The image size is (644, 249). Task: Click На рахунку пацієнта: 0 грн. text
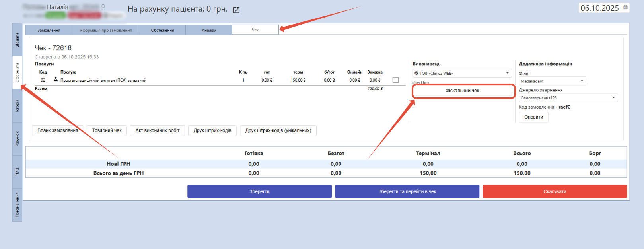(177, 9)
